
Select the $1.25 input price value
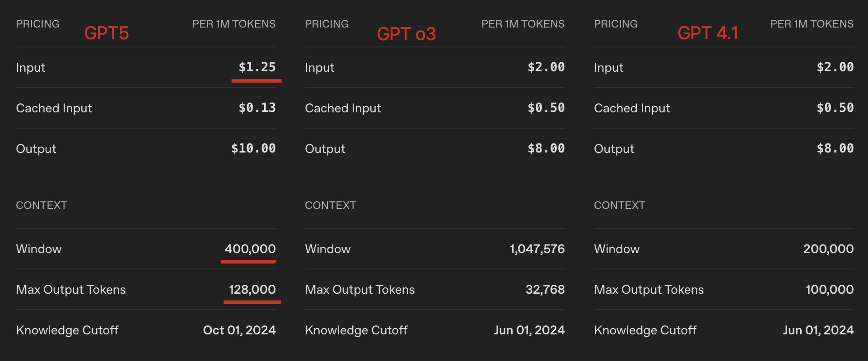[257, 67]
